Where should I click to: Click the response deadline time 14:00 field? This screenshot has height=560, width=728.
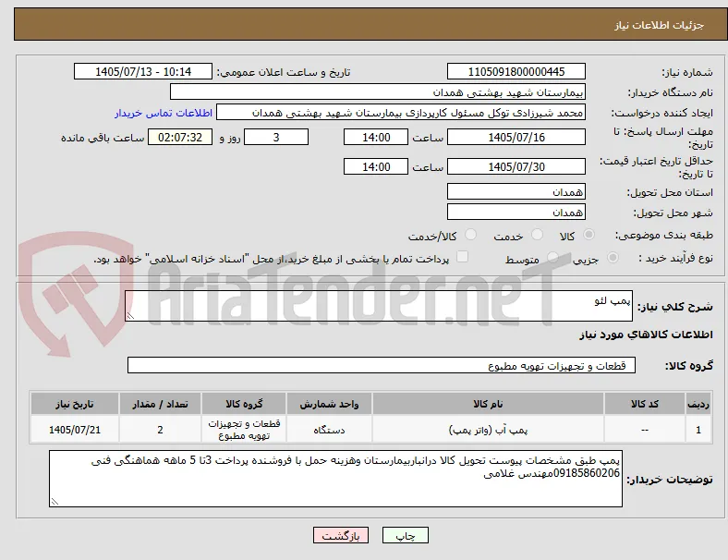click(376, 138)
